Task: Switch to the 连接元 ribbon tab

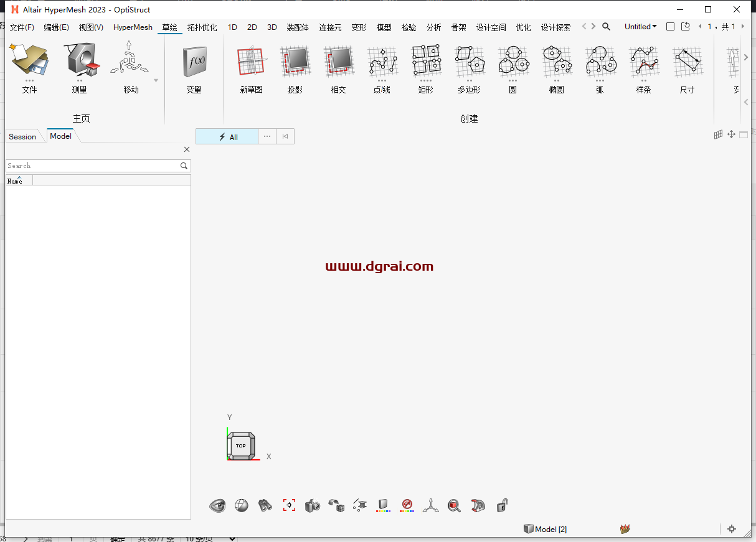Action: coord(330,27)
